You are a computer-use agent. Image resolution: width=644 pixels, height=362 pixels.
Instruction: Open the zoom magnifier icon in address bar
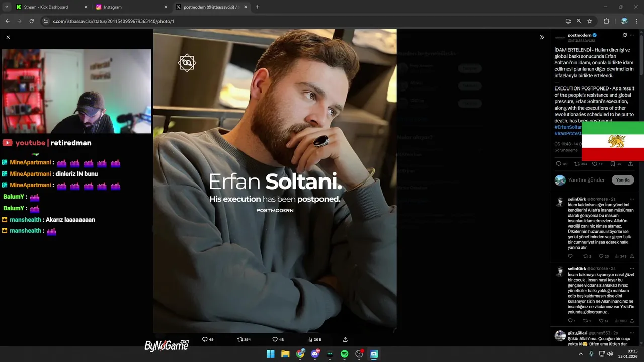[579, 21]
